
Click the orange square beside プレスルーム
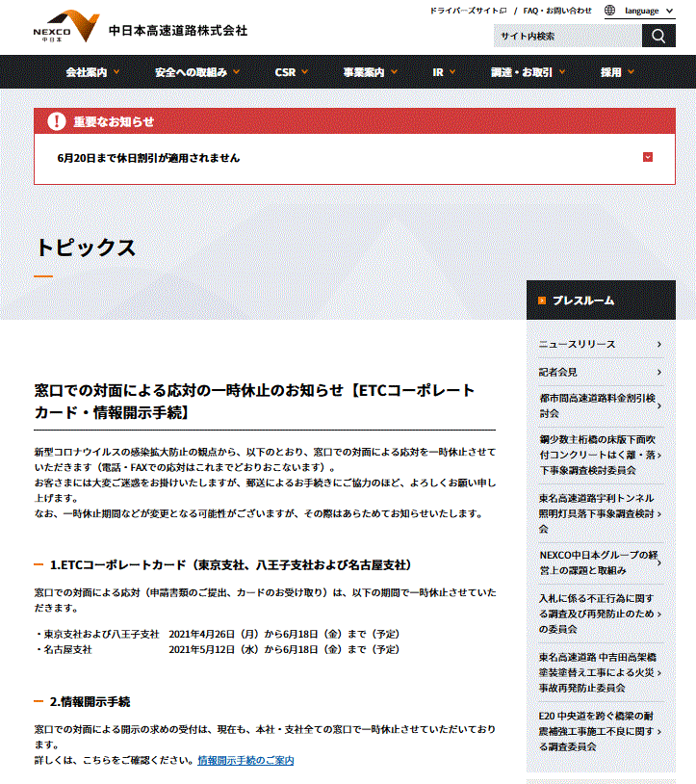tap(543, 301)
